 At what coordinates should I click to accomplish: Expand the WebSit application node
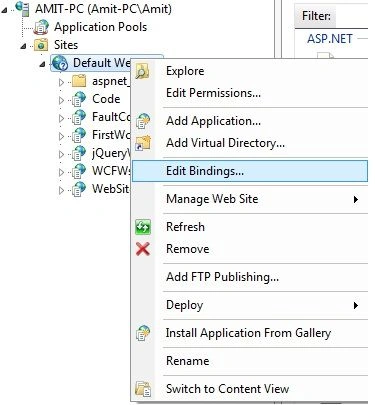point(61,190)
